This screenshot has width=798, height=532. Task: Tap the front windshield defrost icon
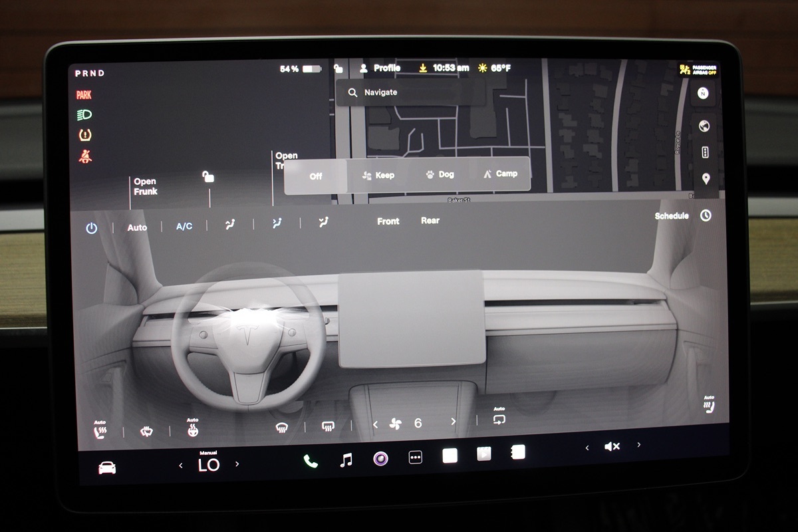point(282,428)
